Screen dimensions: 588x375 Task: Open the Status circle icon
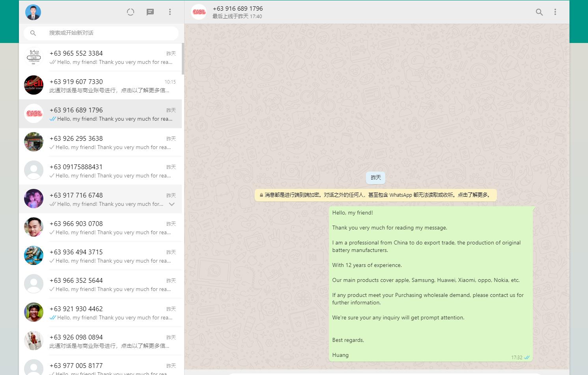[131, 12]
